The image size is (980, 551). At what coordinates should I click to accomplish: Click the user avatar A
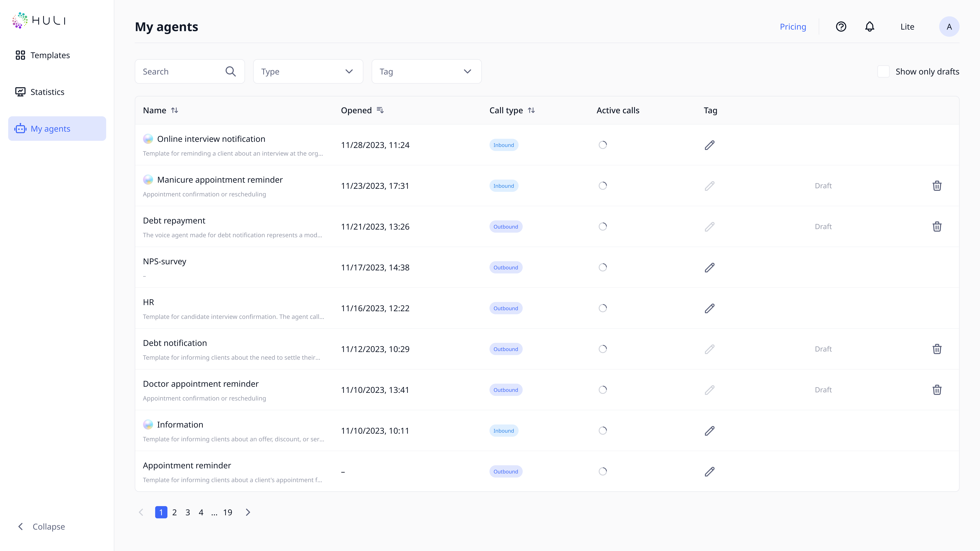tap(949, 27)
